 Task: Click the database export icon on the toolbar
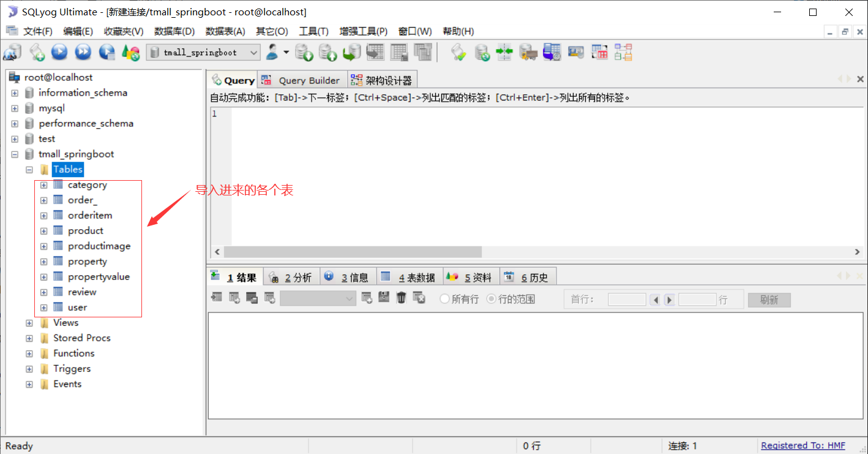click(304, 52)
